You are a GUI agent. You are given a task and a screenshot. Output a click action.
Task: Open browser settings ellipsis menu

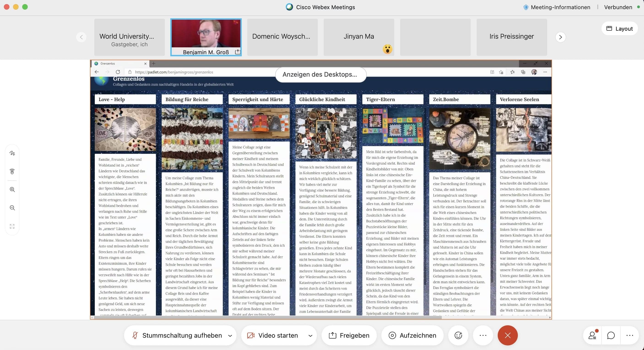(545, 72)
